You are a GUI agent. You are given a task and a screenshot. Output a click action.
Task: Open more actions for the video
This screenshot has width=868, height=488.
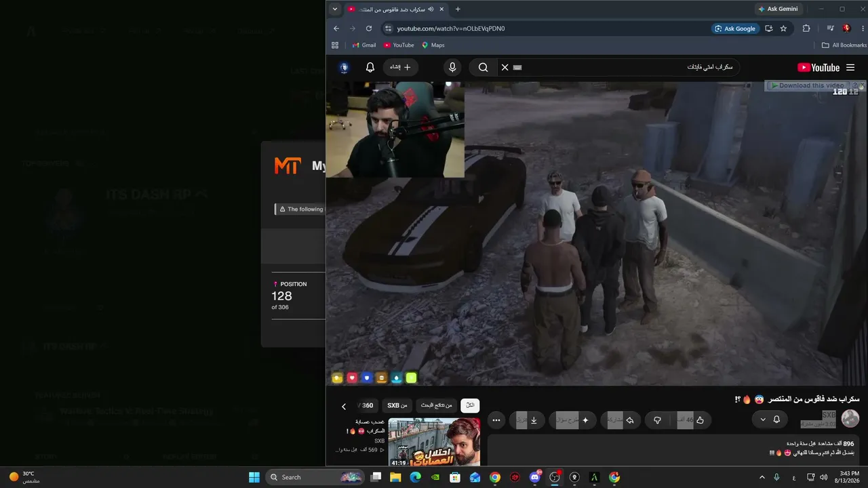point(496,420)
